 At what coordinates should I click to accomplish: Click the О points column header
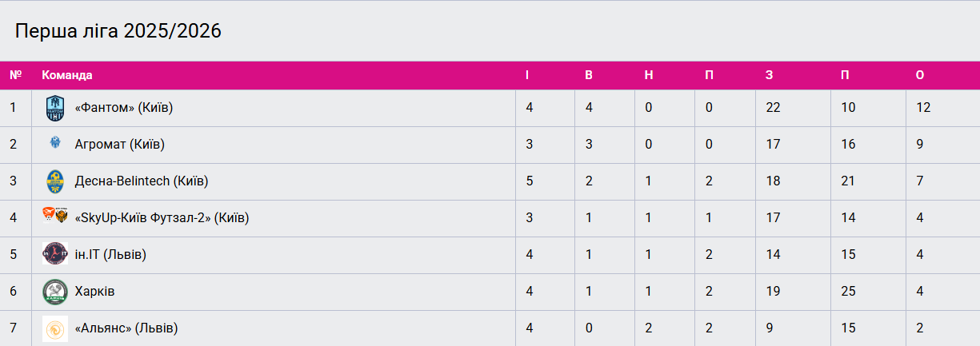point(920,75)
